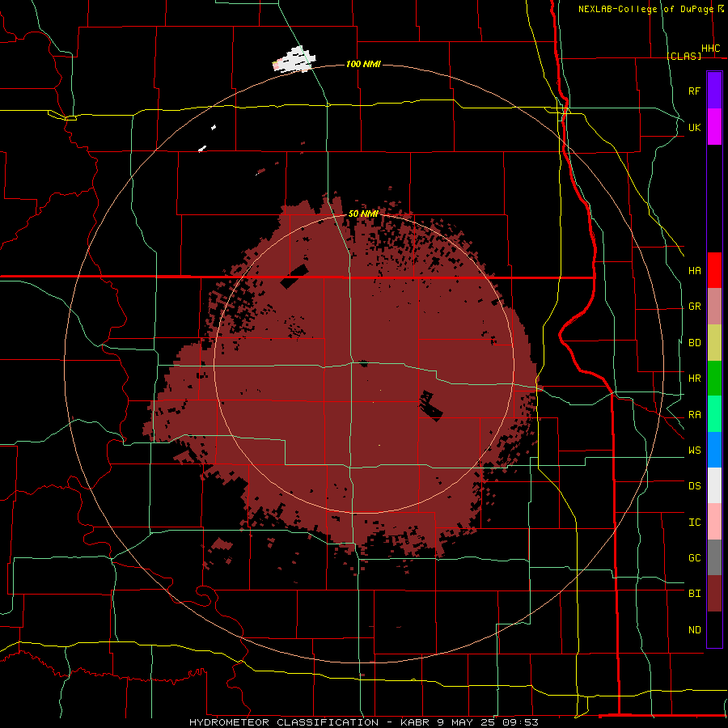Click the purple RF color swatch
728x728 pixels.
click(714, 91)
